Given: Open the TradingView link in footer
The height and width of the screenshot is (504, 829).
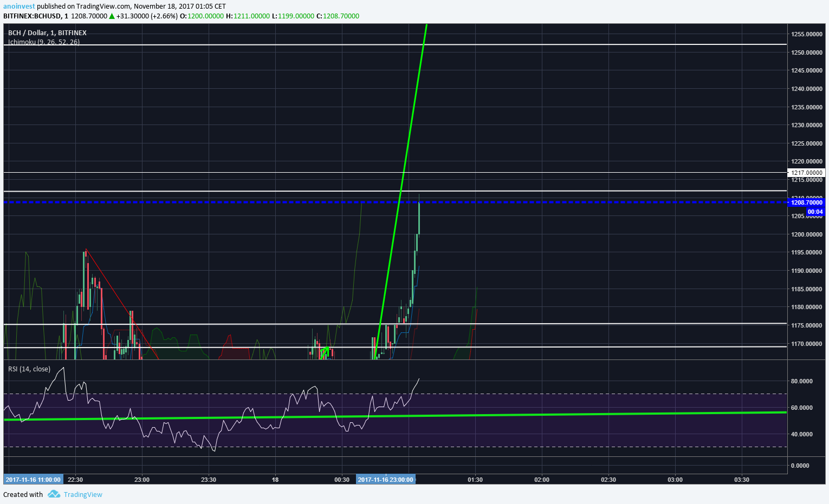Looking at the screenshot, I should tap(83, 494).
